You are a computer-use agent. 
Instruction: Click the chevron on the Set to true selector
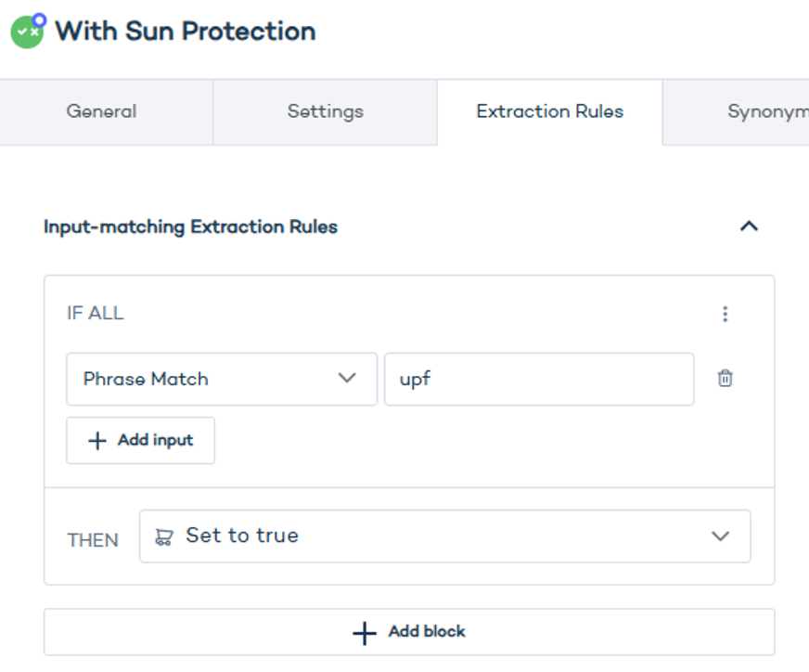[719, 536]
